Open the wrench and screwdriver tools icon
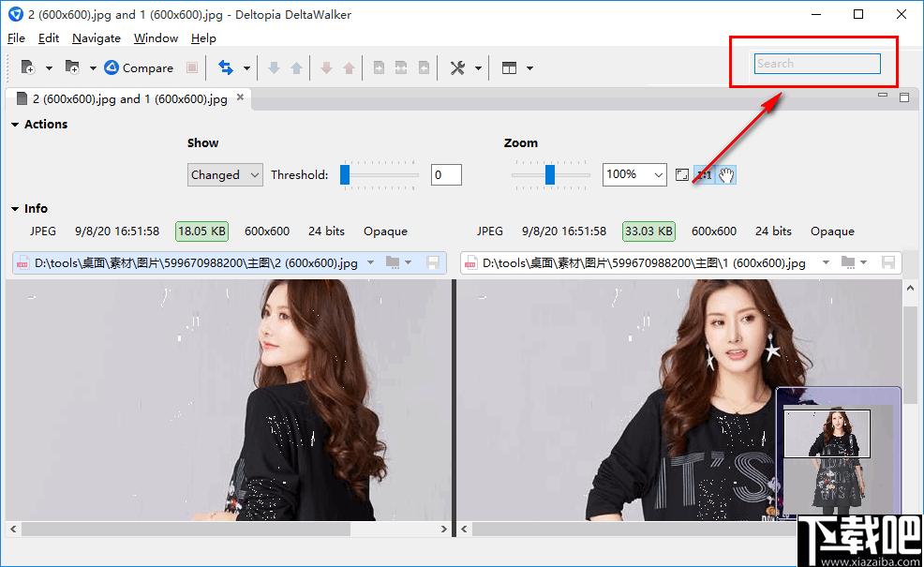Image resolution: width=924 pixels, height=567 pixels. click(457, 67)
